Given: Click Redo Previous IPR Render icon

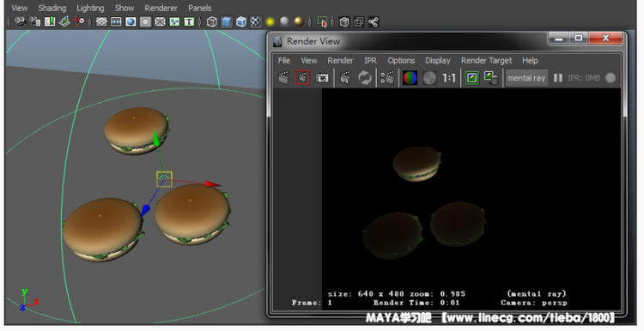Looking at the screenshot, I should (345, 77).
